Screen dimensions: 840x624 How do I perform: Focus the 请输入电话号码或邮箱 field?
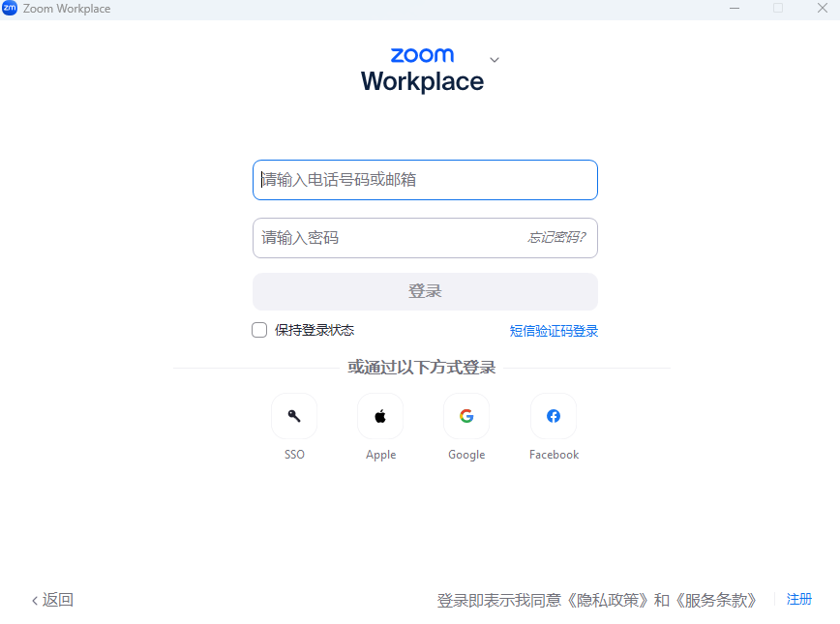coord(425,180)
